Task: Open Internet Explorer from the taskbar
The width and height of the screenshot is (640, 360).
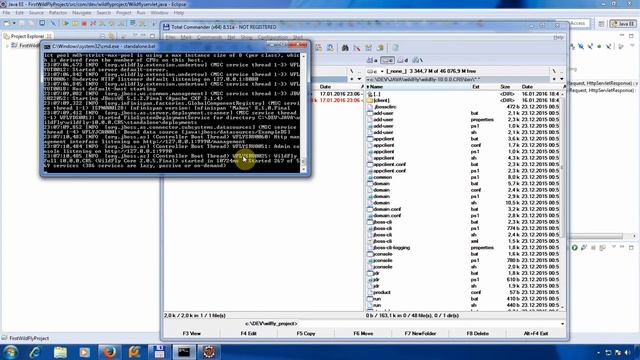Action: 35,352
